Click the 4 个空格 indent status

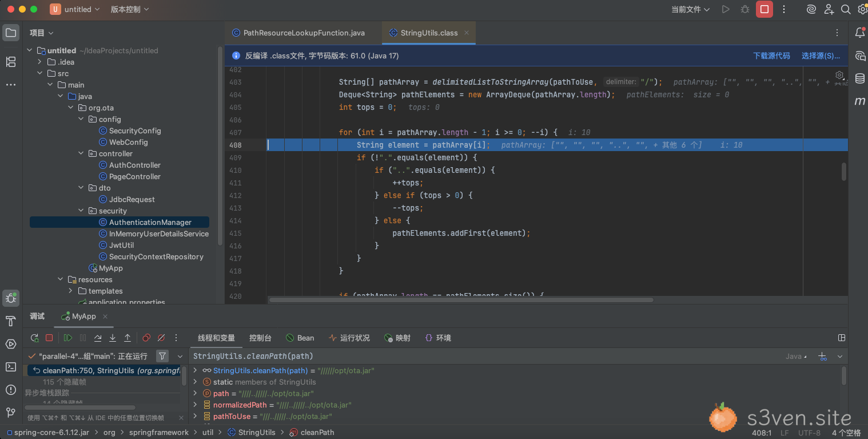coord(846,433)
